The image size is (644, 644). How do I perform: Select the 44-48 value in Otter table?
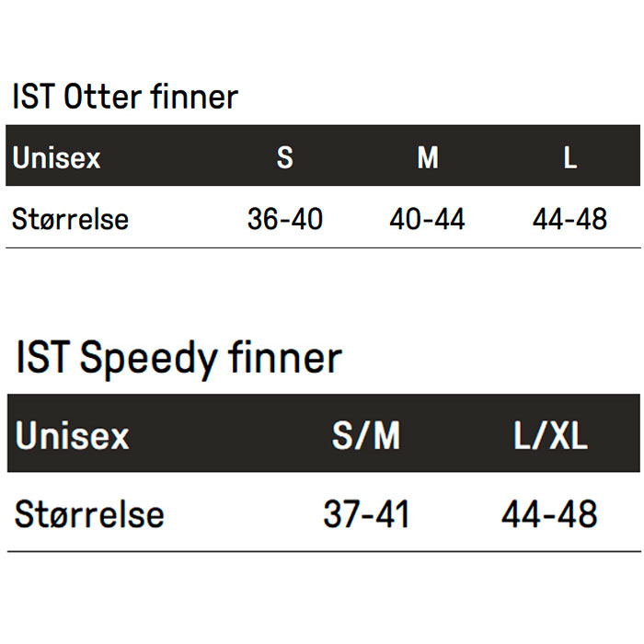[x=570, y=219]
